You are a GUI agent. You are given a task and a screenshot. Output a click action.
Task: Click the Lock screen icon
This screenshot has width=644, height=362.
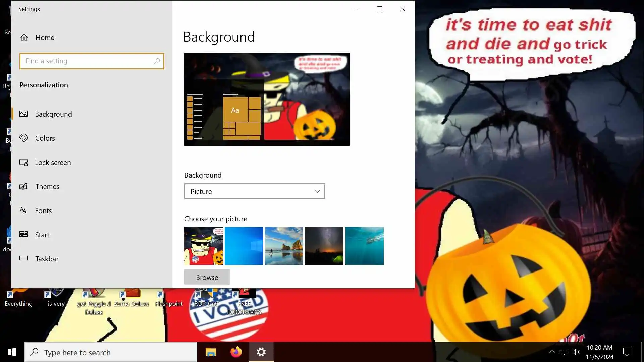pos(23,162)
